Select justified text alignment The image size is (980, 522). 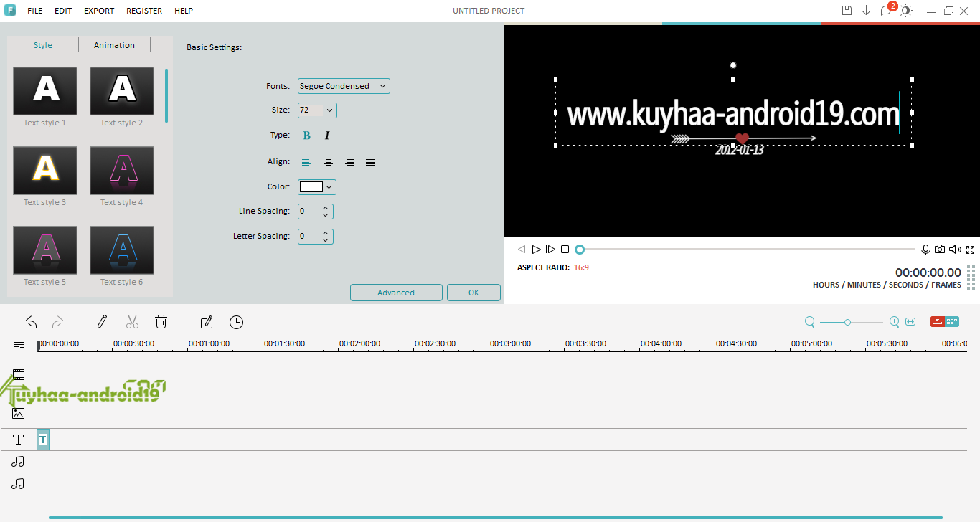point(370,162)
